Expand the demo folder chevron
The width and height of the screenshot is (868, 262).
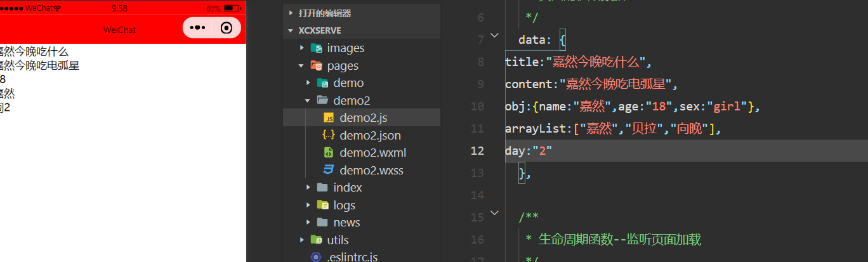tap(308, 83)
